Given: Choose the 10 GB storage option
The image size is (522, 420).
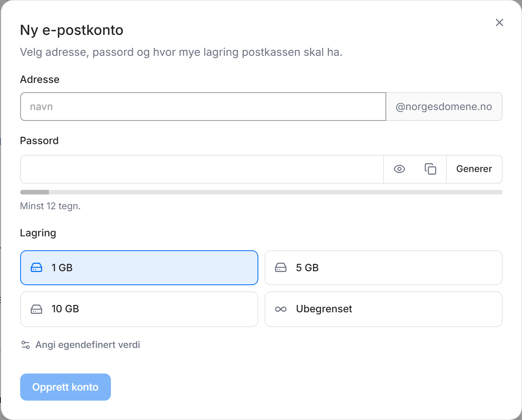Looking at the screenshot, I should pyautogui.click(x=139, y=309).
